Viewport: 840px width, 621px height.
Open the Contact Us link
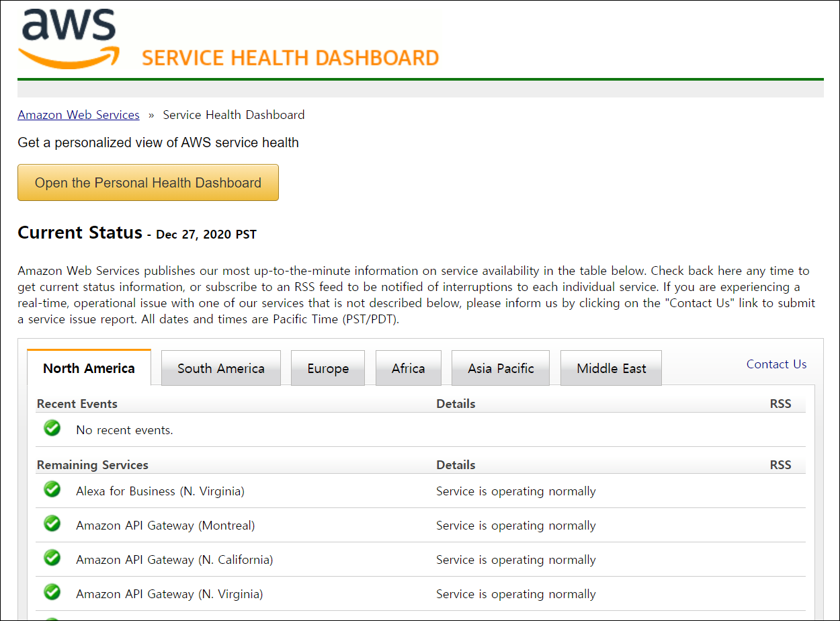coord(776,364)
